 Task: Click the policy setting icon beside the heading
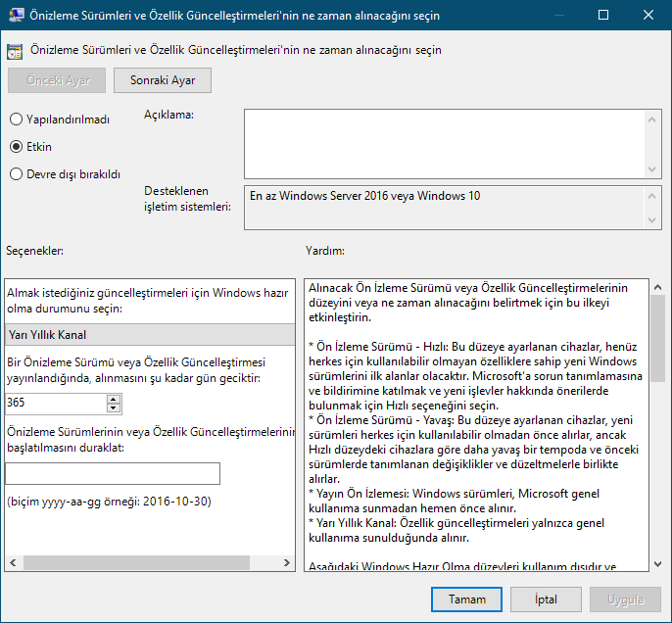point(15,51)
